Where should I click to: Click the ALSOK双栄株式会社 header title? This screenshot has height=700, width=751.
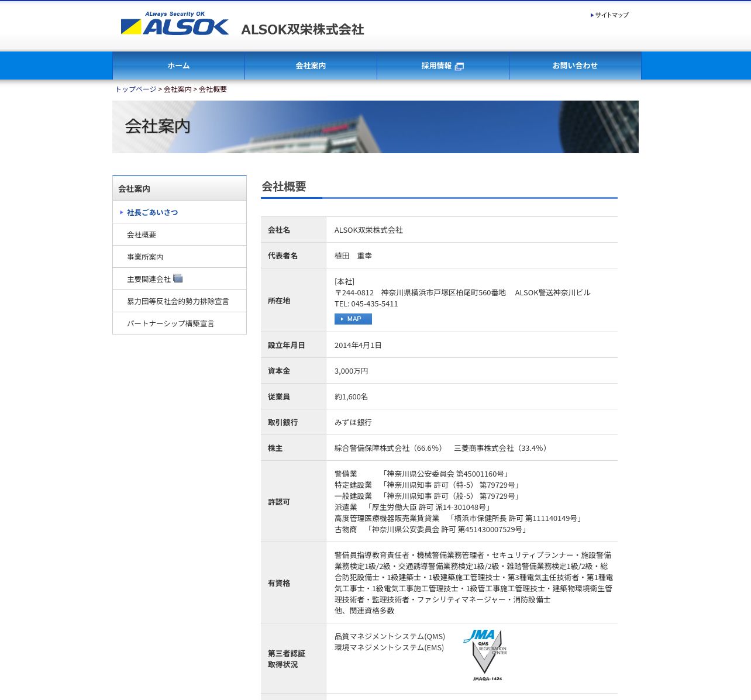tap(302, 29)
